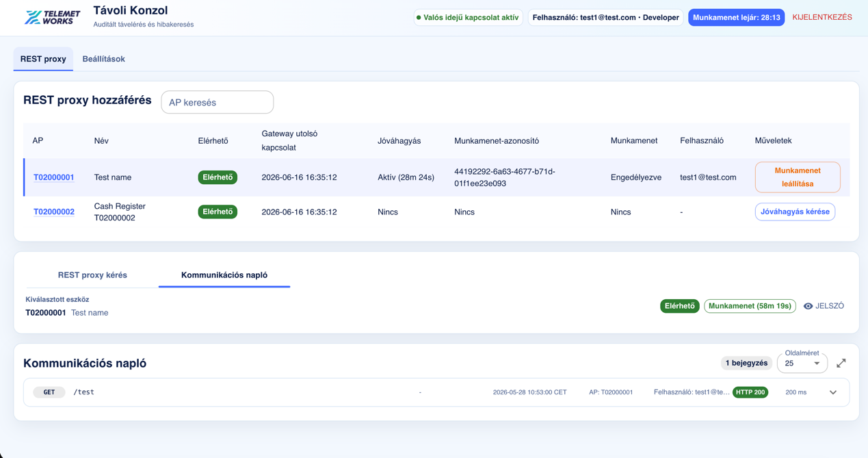Click the Cash Register T02000002 name cell
The height and width of the screenshot is (458, 868).
click(x=120, y=212)
